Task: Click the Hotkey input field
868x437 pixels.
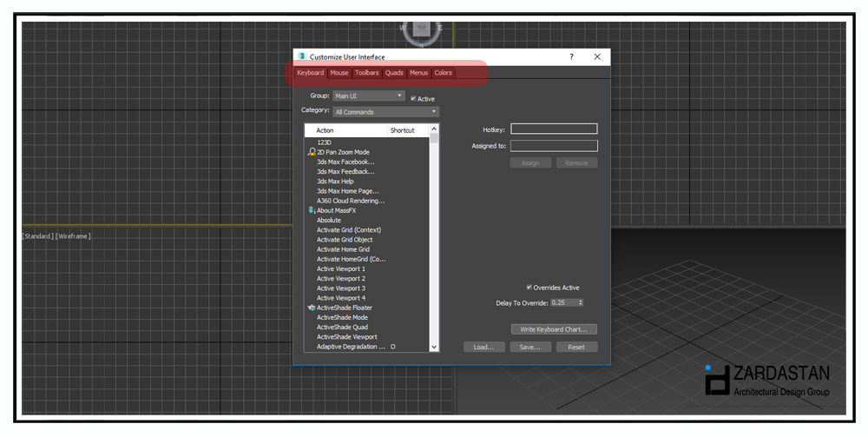Action: (554, 129)
